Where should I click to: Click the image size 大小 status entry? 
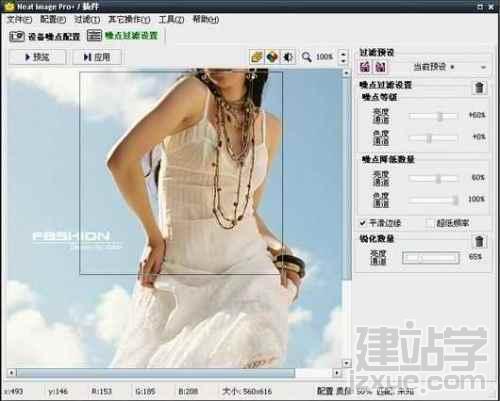pos(247,391)
